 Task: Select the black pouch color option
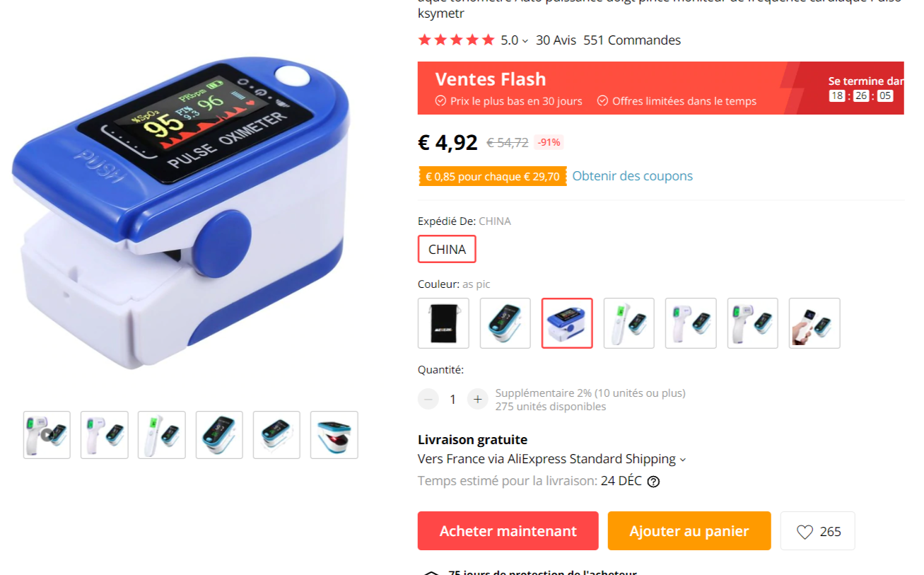click(443, 323)
